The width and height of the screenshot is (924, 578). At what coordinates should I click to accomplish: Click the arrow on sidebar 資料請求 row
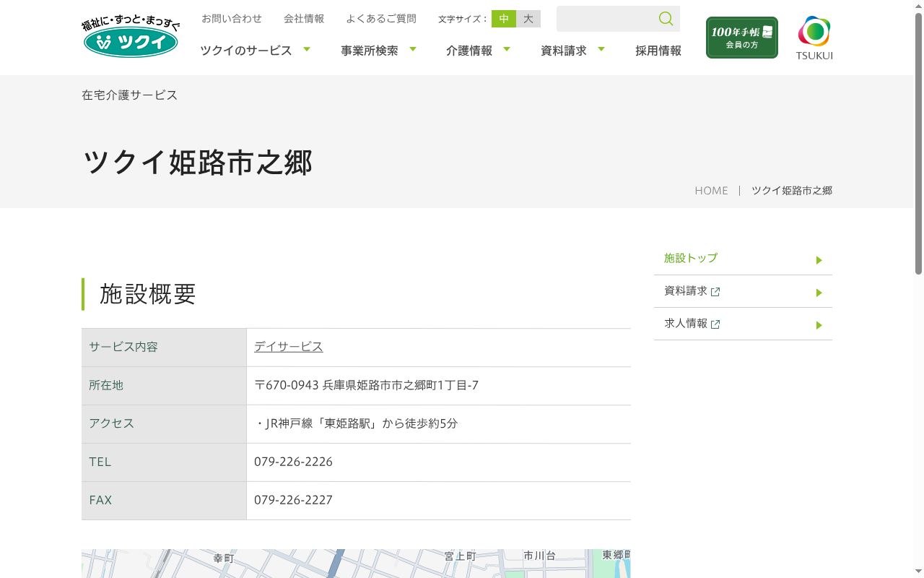tap(819, 293)
